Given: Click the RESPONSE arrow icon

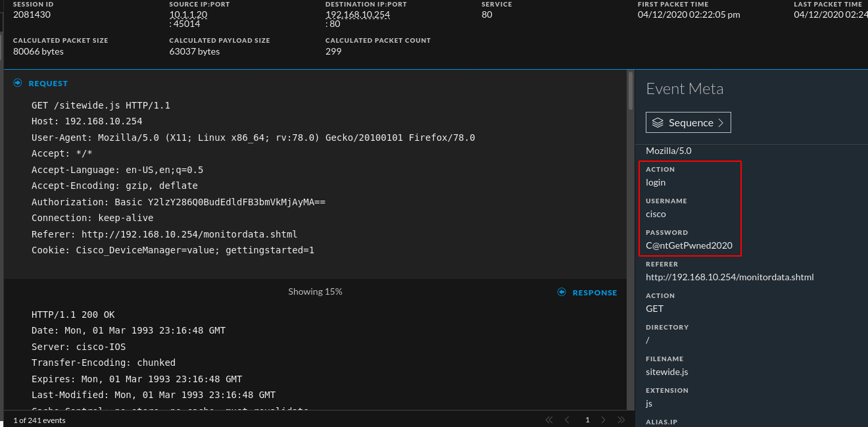Looking at the screenshot, I should (562, 292).
